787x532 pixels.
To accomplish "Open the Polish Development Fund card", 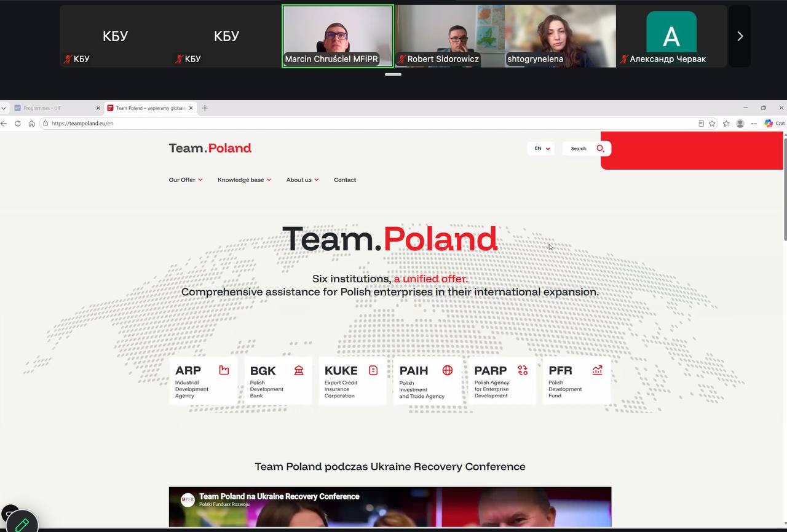I will click(577, 381).
